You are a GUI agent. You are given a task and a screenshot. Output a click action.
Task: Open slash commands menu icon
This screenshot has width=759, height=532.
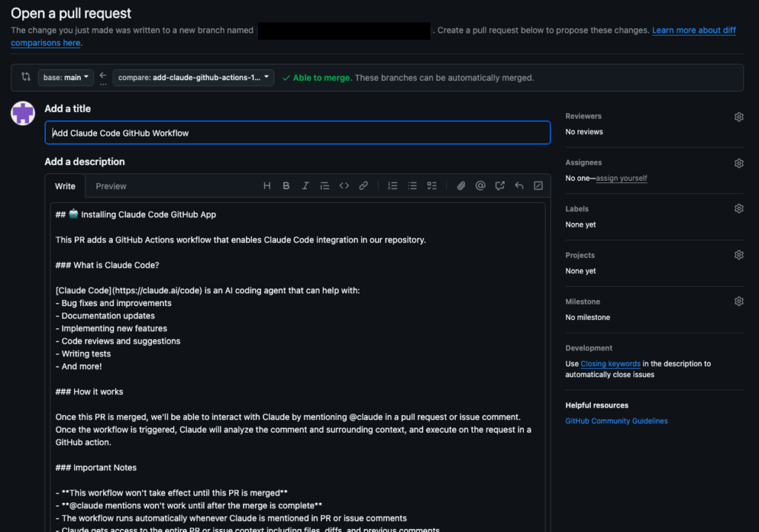pyautogui.click(x=538, y=186)
